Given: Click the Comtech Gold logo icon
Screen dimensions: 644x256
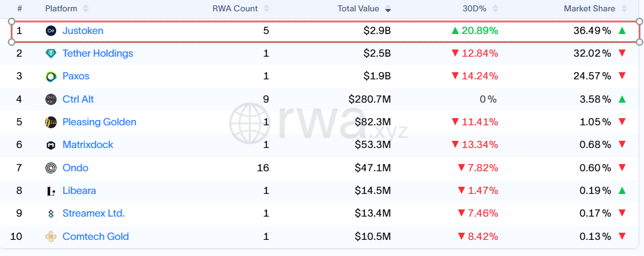Looking at the screenshot, I should 51,237.
